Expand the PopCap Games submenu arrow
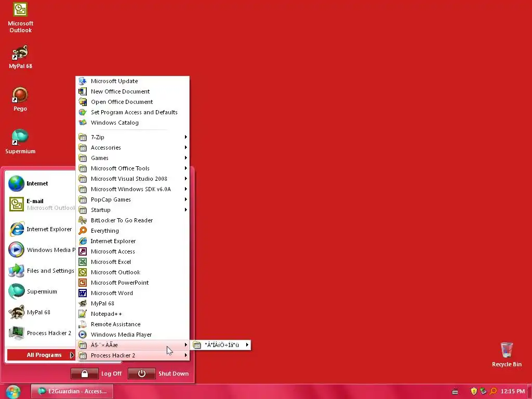The height and width of the screenshot is (399, 532). pyautogui.click(x=185, y=199)
